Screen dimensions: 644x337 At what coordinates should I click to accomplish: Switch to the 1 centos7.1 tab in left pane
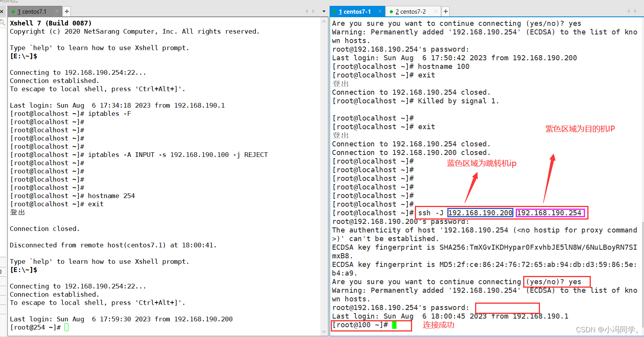(32, 12)
